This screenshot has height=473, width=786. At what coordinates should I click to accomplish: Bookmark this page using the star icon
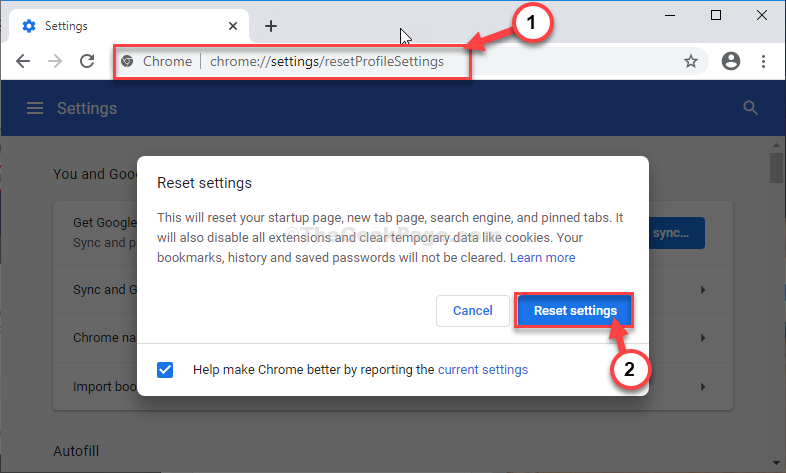(691, 61)
